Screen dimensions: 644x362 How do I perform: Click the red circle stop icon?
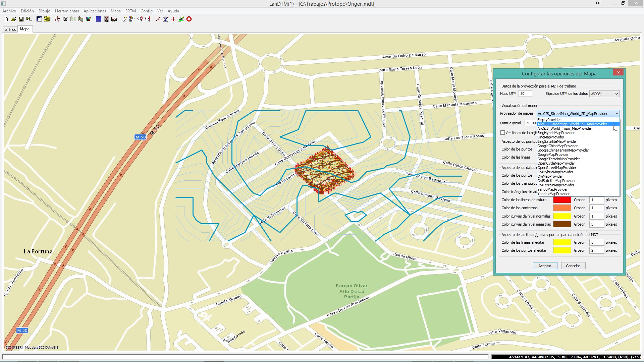189,19
